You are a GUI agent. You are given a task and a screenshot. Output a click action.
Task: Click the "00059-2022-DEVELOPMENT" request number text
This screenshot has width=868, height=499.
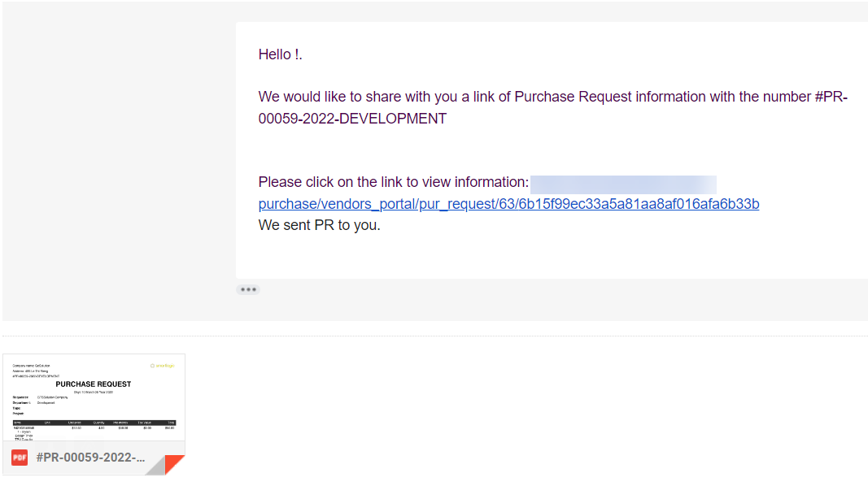pos(352,119)
